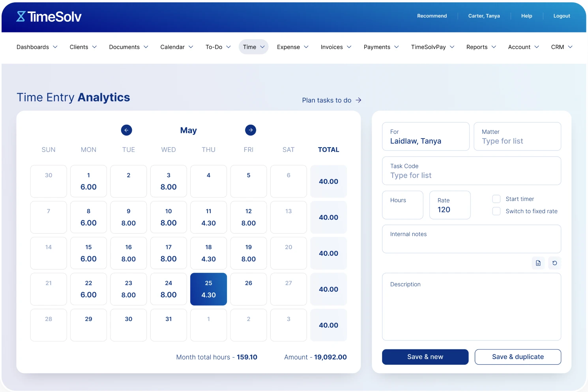Open the Recommend menu item

tap(432, 16)
